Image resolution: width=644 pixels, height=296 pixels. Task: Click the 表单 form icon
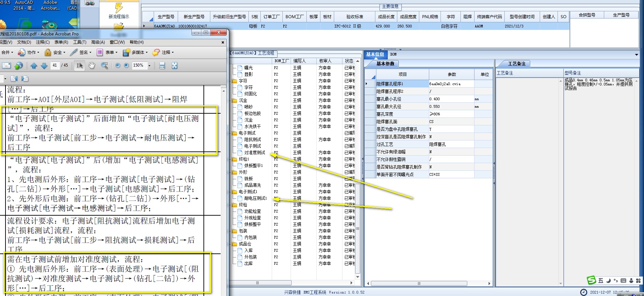point(99,53)
